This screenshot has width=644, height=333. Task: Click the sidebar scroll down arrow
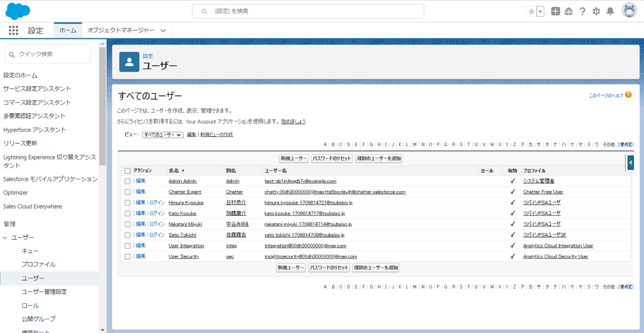(x=102, y=330)
